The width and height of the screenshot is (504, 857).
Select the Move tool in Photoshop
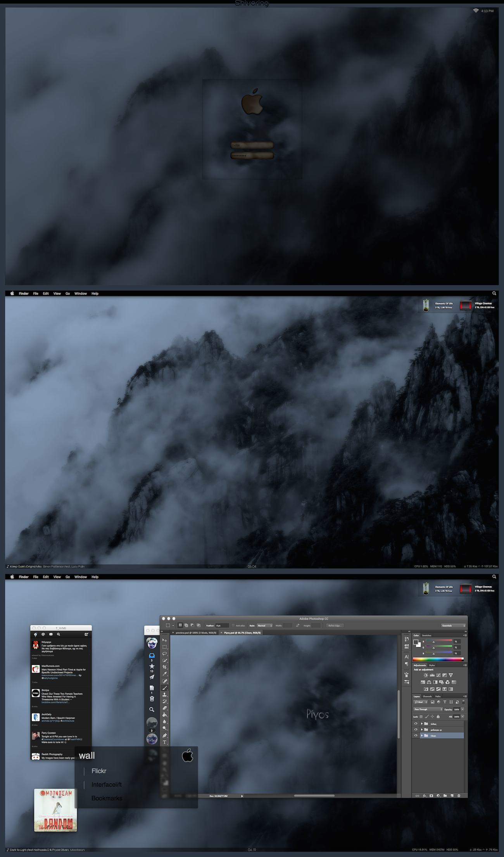click(165, 640)
